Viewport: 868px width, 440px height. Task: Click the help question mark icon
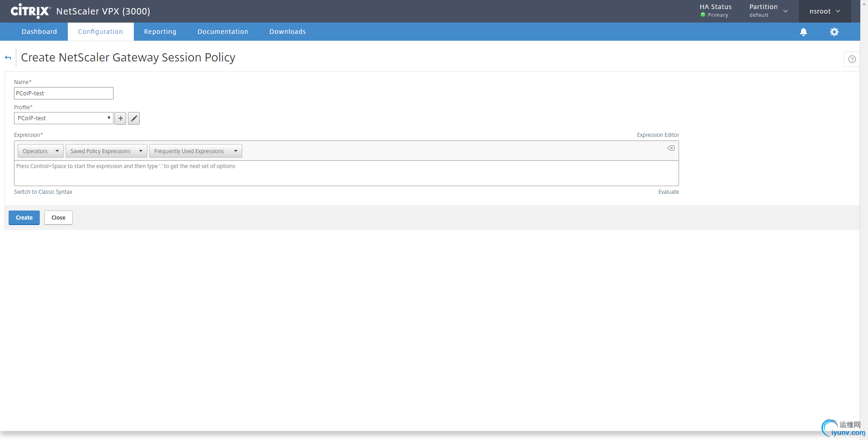(852, 59)
